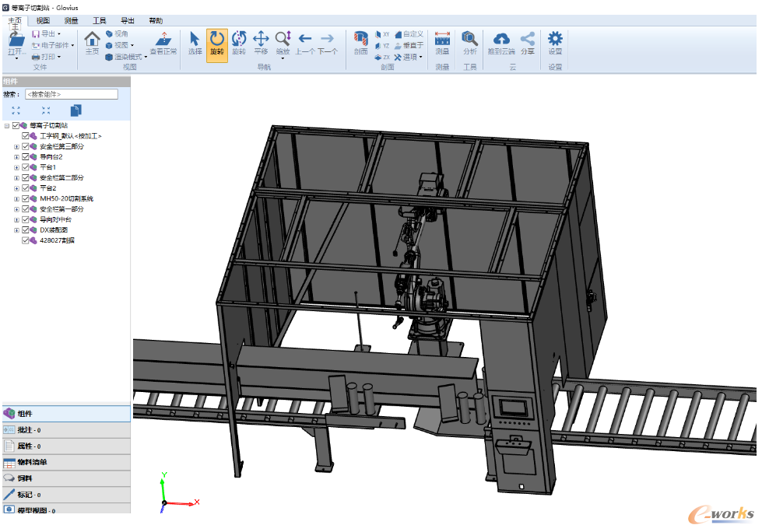Expand the 平台1 tree node
Screen dimensions: 762x532
click(16, 167)
